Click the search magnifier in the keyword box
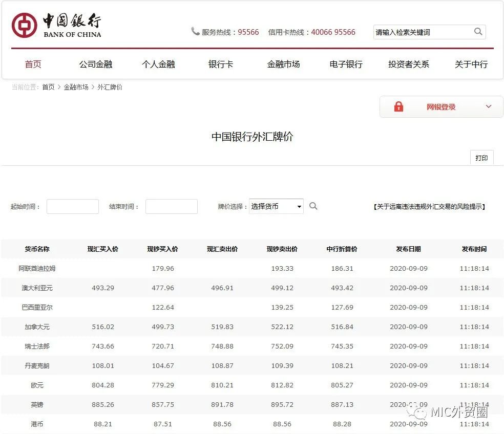The height and width of the screenshot is (434, 504). 478,32
